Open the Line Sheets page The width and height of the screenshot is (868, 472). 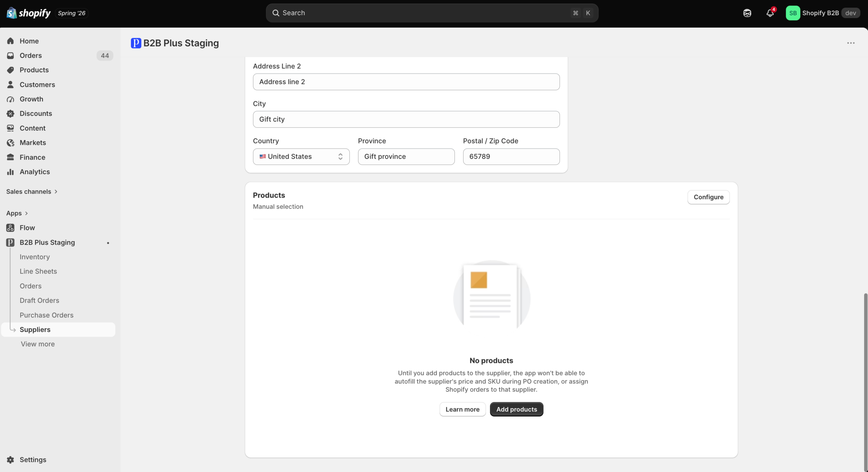click(38, 271)
